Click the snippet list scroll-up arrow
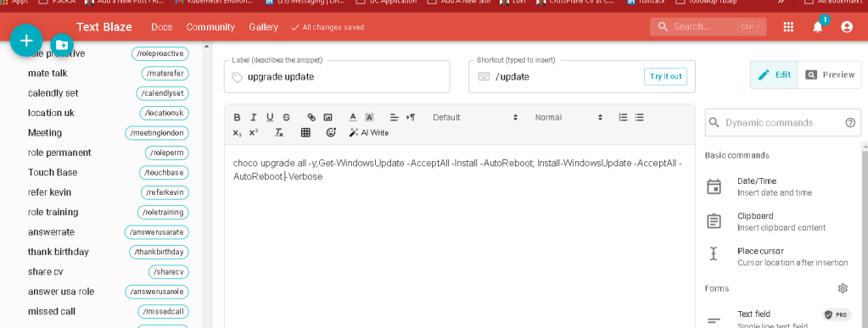 206,47
